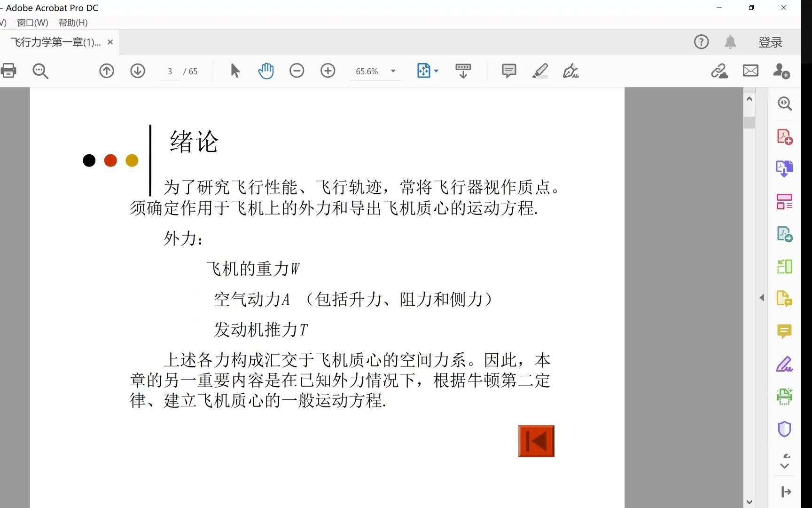Select the arrow Selection tool
This screenshot has height=508, width=812.
point(235,71)
